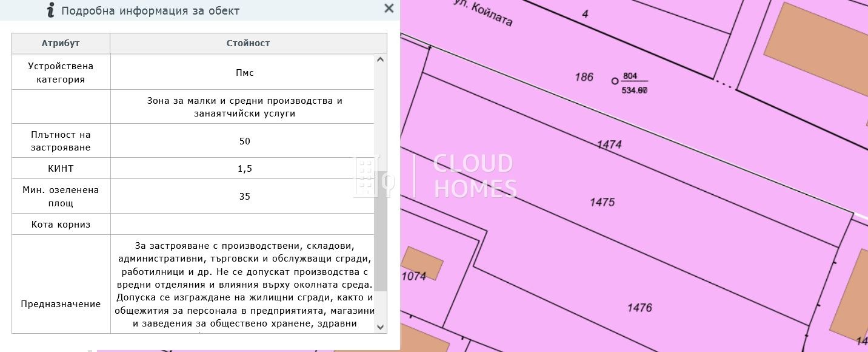Click parcel 1475 on the map
Image resolution: width=868 pixels, height=352 pixels.
pyautogui.click(x=603, y=202)
